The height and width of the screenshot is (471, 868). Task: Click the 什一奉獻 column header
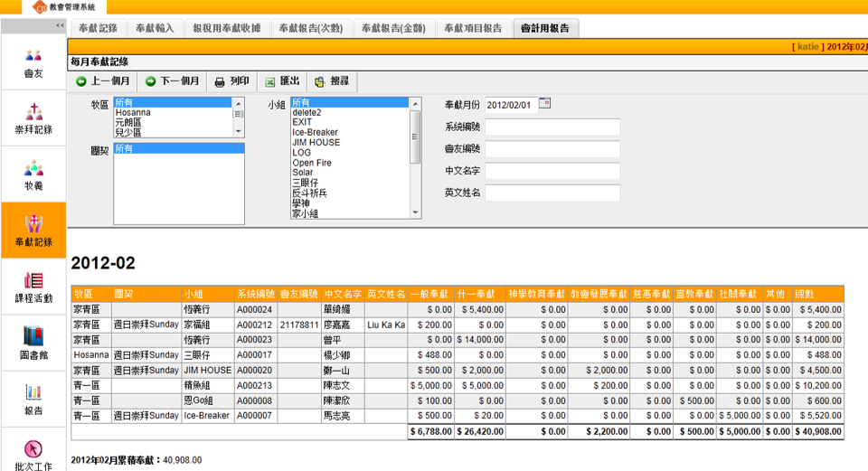coord(480,294)
